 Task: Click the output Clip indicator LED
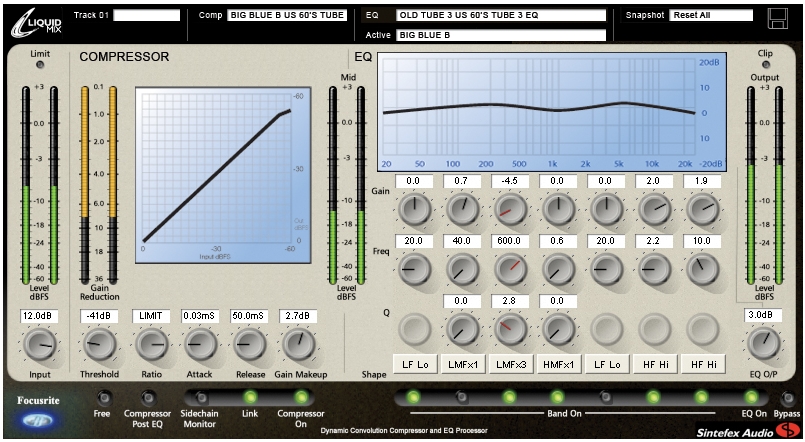[x=765, y=65]
